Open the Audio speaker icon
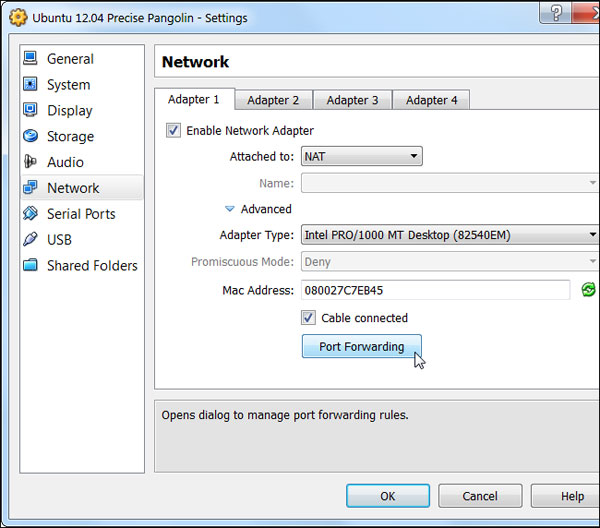This screenshot has width=600, height=528. (x=30, y=162)
